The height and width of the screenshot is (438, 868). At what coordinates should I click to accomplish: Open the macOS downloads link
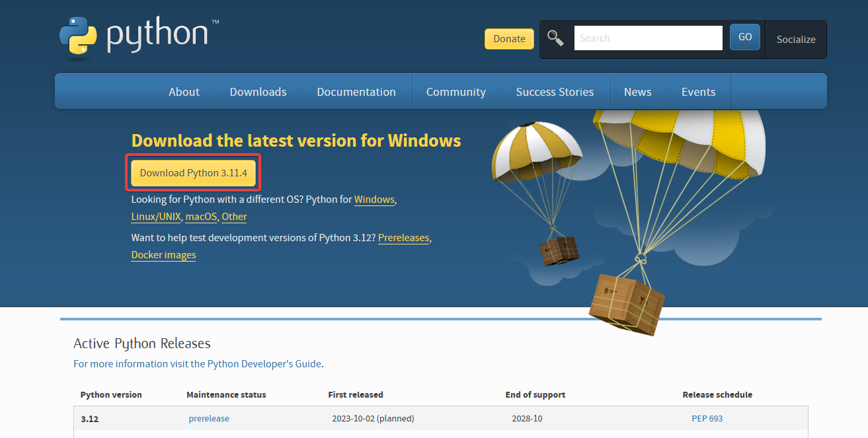pyautogui.click(x=200, y=216)
